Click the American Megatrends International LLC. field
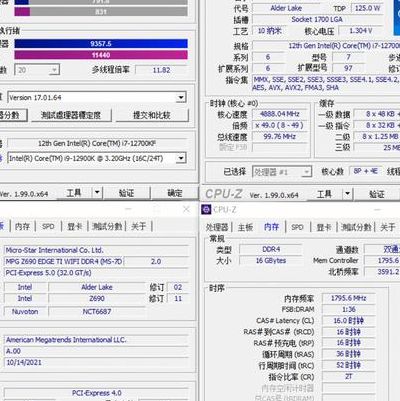Screen dimensions: 400x401 pos(97,340)
